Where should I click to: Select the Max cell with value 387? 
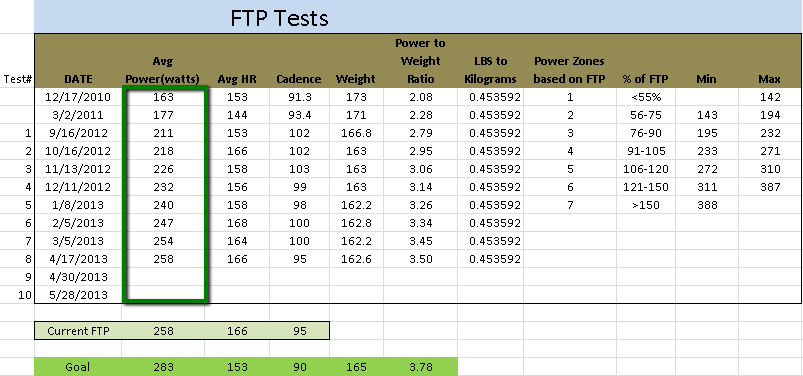[770, 187]
